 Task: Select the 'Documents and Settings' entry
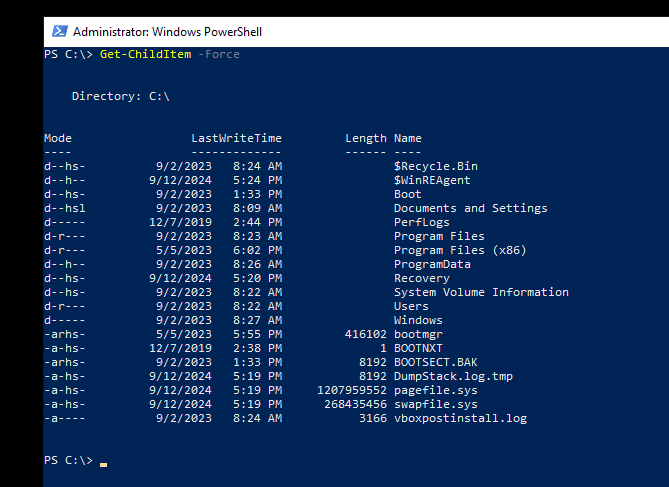point(470,208)
